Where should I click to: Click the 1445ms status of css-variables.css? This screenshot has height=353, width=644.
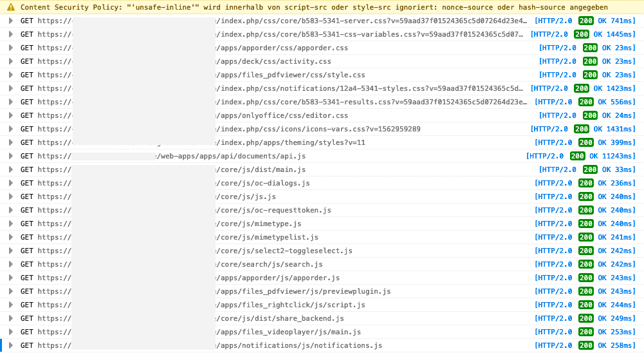[x=583, y=34]
